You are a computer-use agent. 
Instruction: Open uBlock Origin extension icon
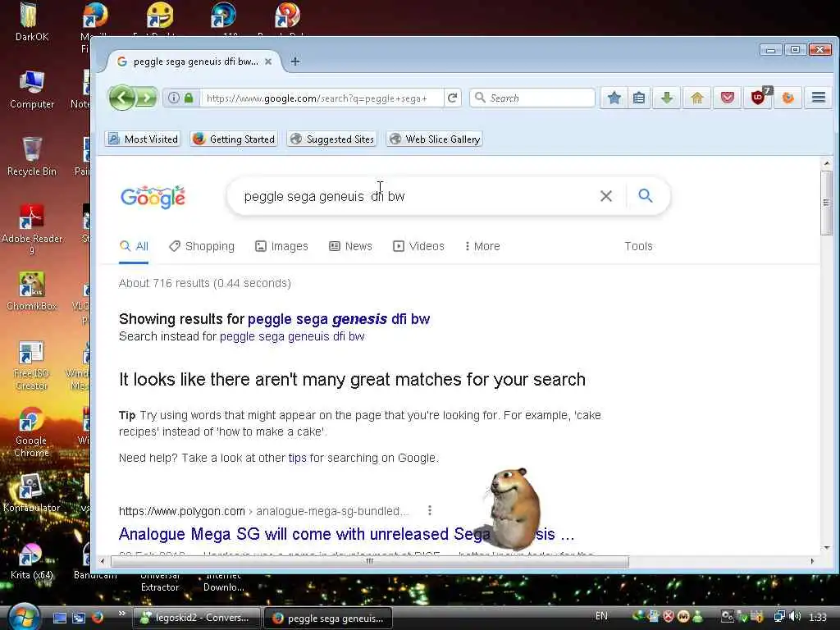click(x=758, y=98)
